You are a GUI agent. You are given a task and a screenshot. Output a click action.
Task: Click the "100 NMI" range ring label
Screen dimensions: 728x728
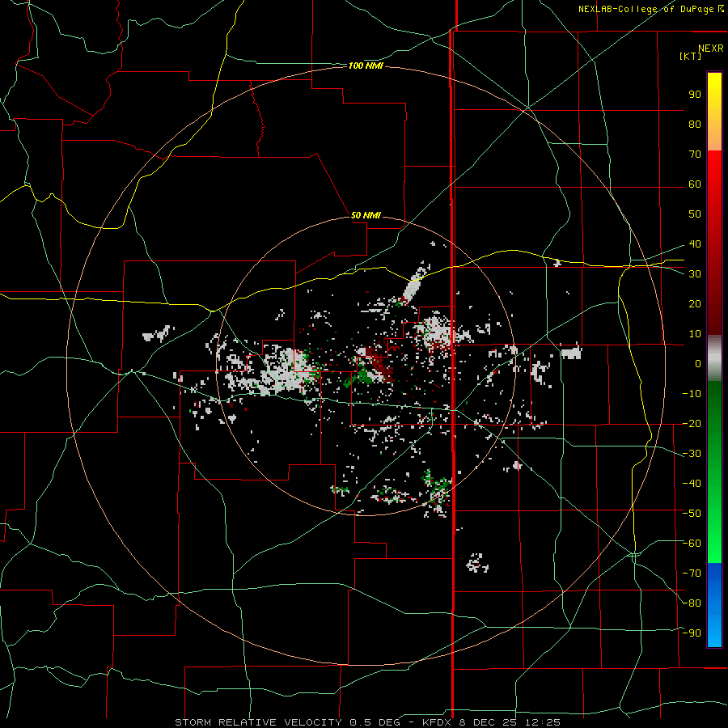(366, 66)
